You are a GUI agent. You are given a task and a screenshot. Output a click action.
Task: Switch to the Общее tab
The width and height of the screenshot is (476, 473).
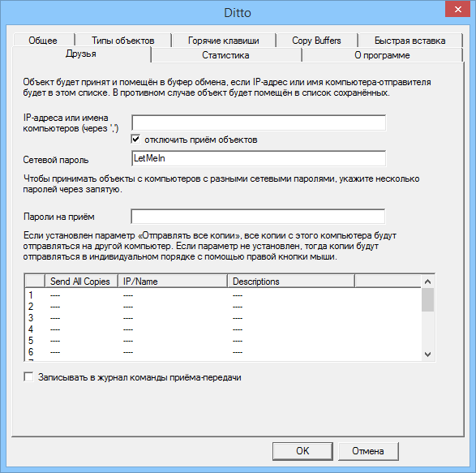coord(43,41)
